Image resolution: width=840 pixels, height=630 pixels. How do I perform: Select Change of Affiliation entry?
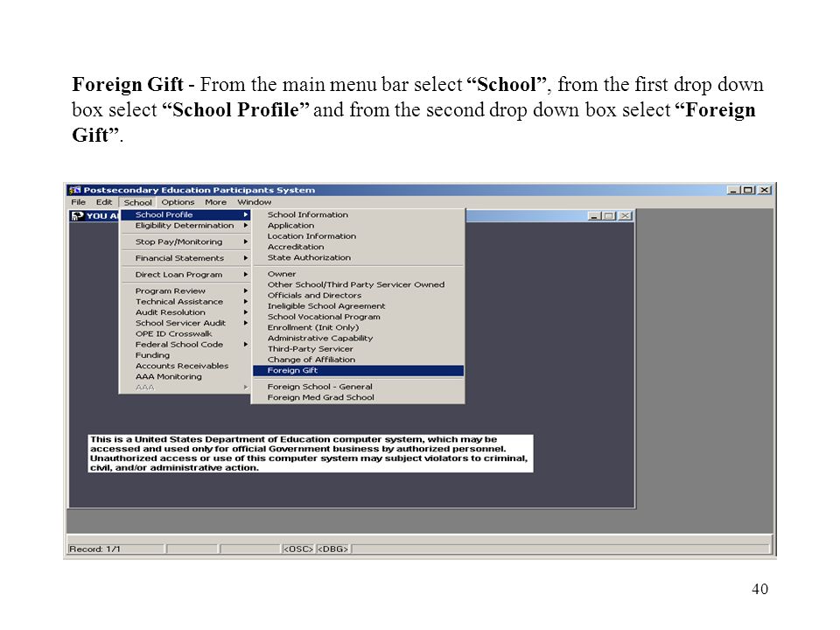(358, 360)
